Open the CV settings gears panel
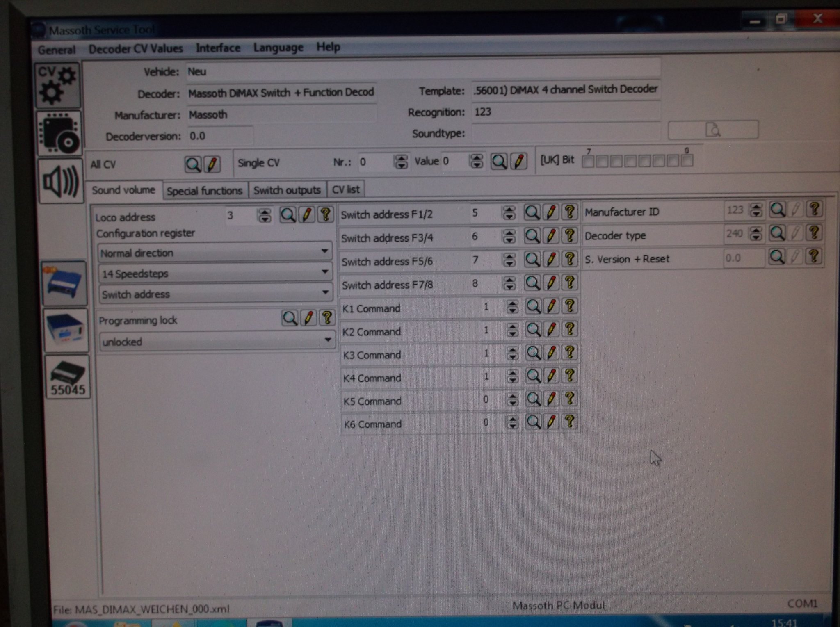 click(x=57, y=86)
